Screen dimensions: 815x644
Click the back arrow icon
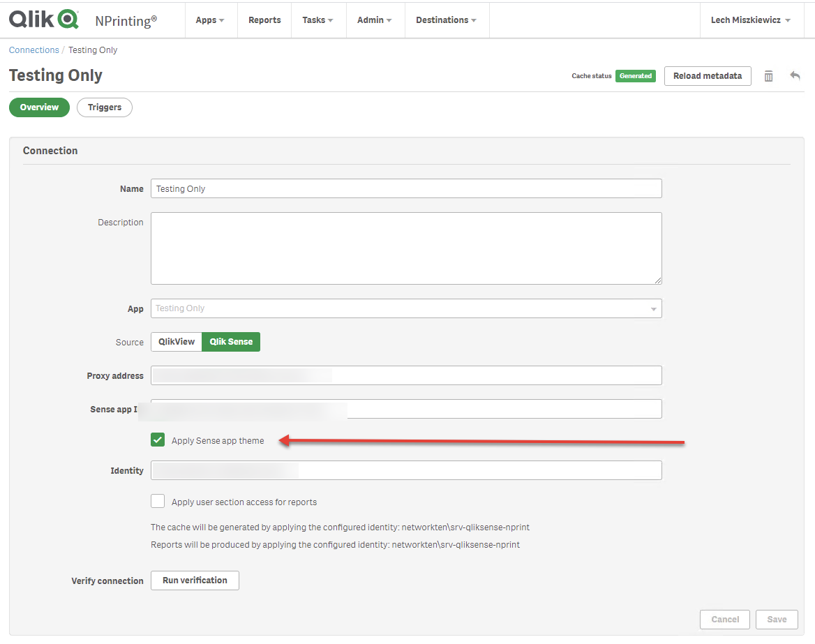click(795, 76)
